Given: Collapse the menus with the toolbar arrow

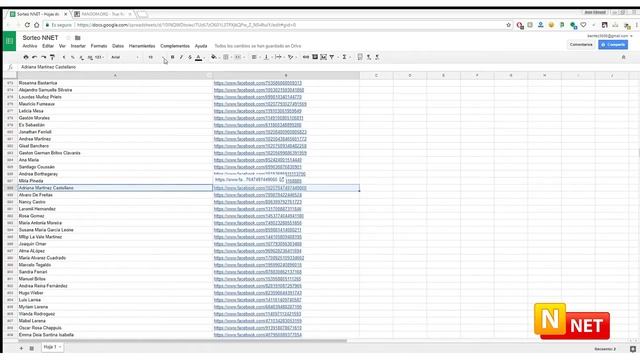Looking at the screenshot, I should click(x=623, y=57).
